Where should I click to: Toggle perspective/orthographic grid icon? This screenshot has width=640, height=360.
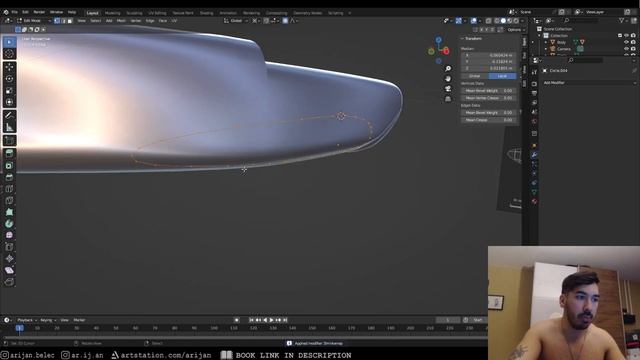(x=448, y=99)
